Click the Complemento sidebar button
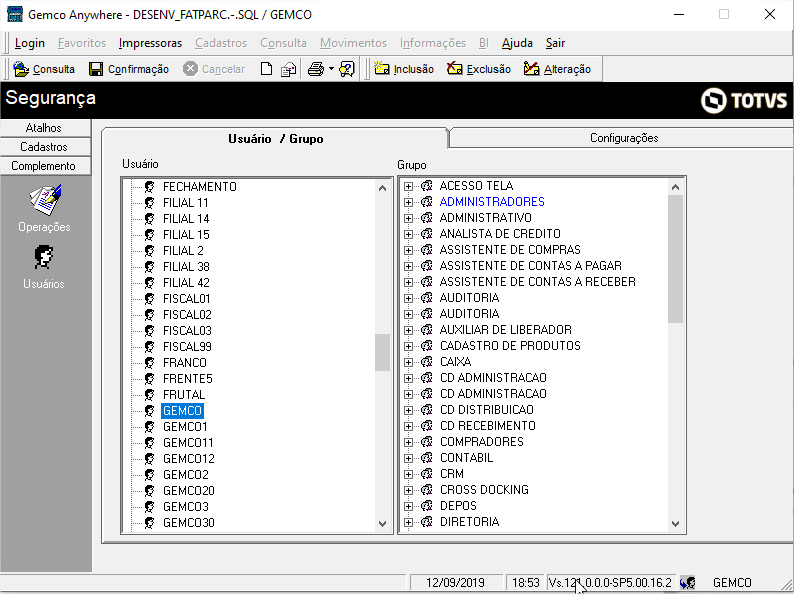Image resolution: width=794 pixels, height=594 pixels. click(45, 166)
